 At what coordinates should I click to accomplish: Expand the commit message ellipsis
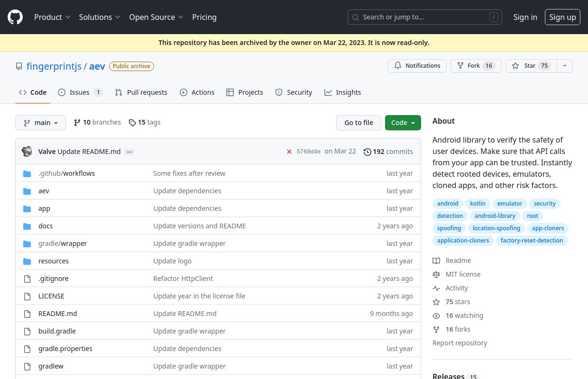click(x=129, y=152)
